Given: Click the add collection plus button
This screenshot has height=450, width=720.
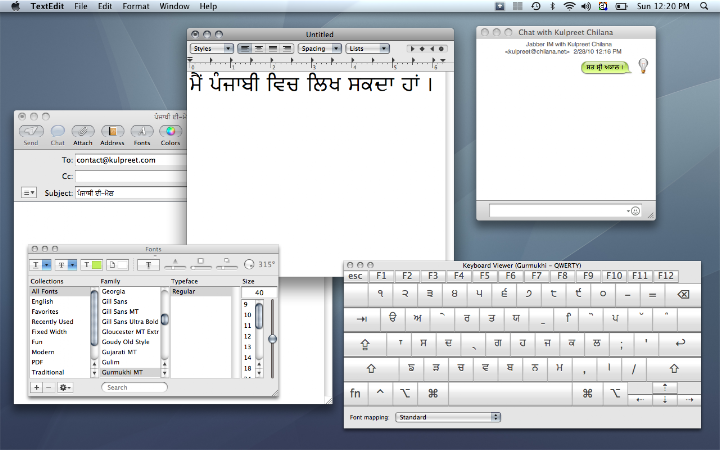Looking at the screenshot, I should click(x=36, y=388).
